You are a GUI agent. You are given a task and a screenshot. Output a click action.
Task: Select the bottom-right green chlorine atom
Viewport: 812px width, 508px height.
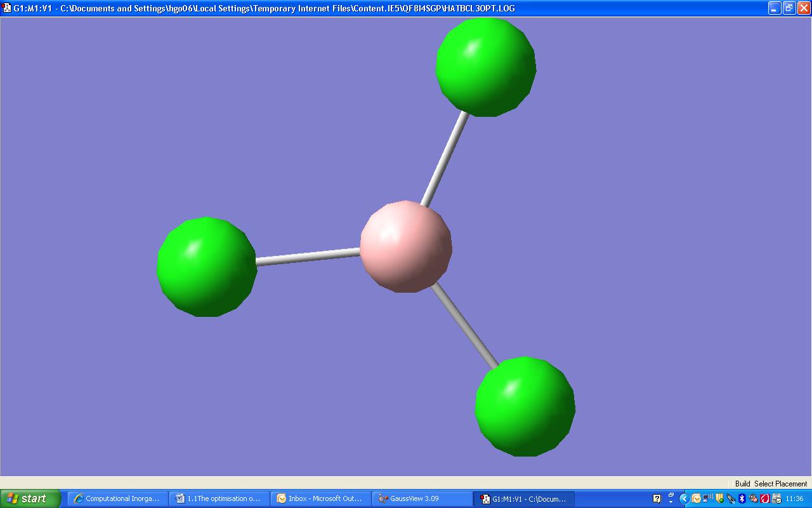pos(525,406)
